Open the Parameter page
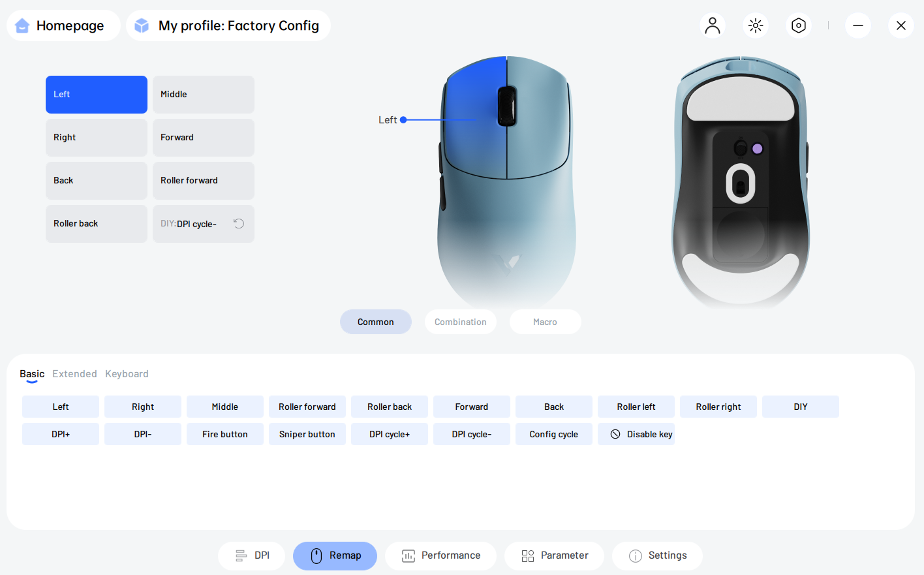This screenshot has height=575, width=924. [x=554, y=555]
